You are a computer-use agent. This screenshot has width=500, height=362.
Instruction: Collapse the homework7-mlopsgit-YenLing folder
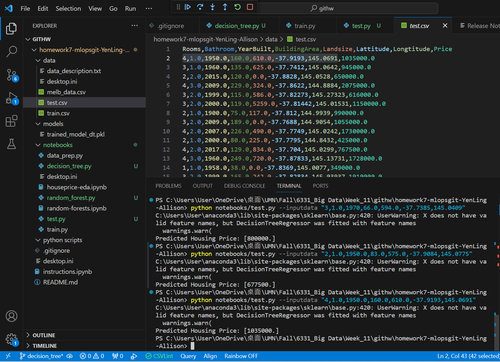tap(85, 50)
